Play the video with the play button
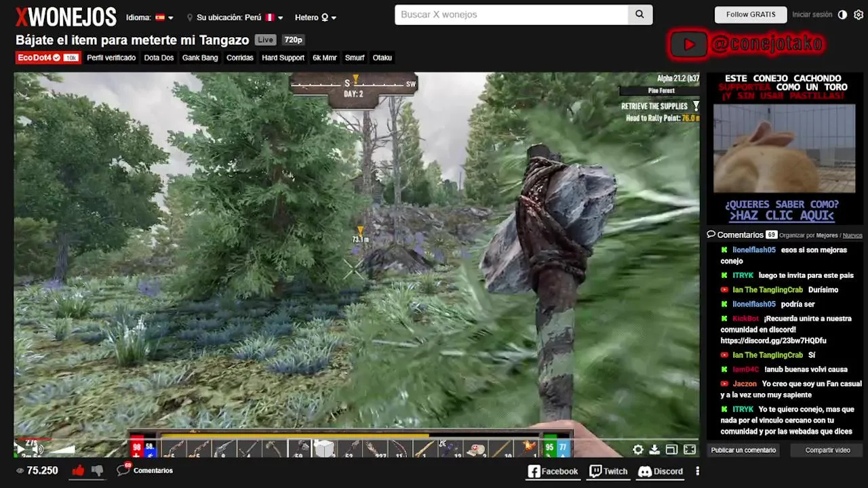This screenshot has width=868, height=488. click(x=20, y=449)
